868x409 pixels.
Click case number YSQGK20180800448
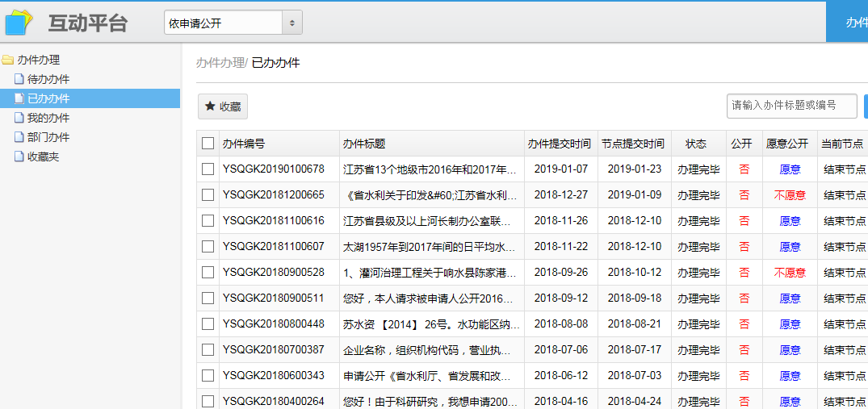pos(274,323)
